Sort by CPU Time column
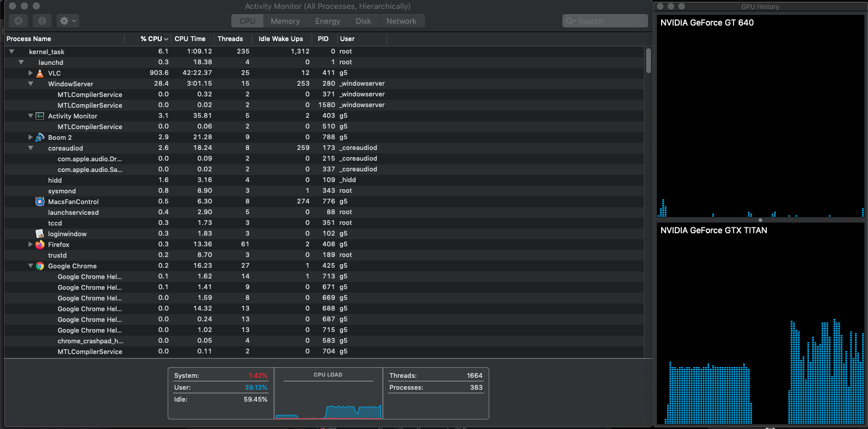 pos(192,39)
